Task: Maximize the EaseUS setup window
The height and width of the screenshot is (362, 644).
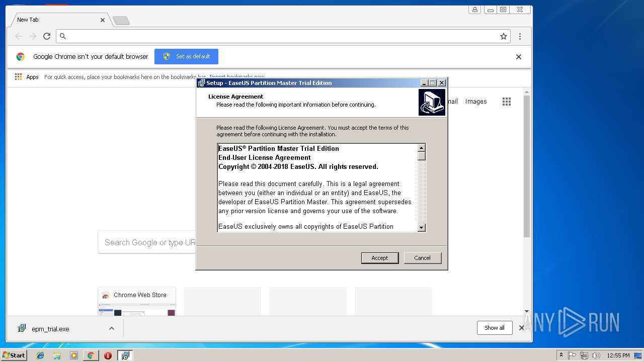Action: click(x=433, y=83)
